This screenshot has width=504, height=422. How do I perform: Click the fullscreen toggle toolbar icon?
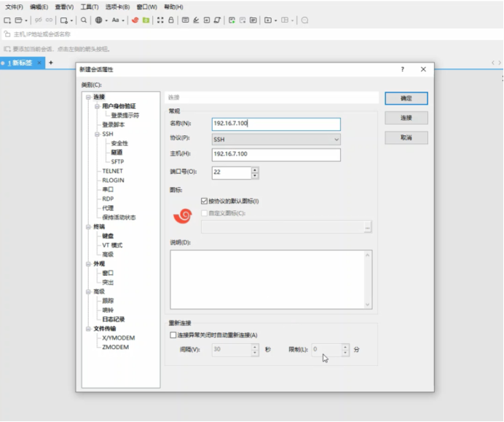pyautogui.click(x=161, y=20)
